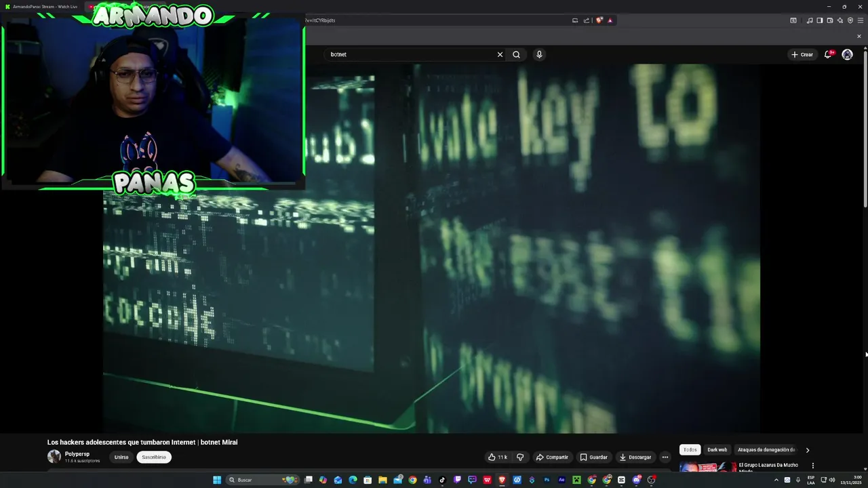Open the Brave Wallet icon
Image resolution: width=868 pixels, height=488 pixels.
click(x=830, y=20)
